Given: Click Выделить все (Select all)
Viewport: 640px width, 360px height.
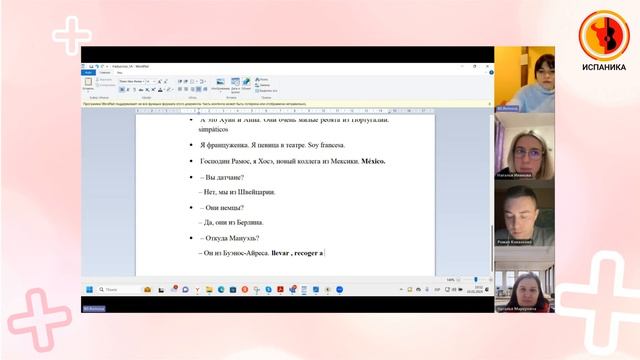Looking at the screenshot, I should 266,91.
